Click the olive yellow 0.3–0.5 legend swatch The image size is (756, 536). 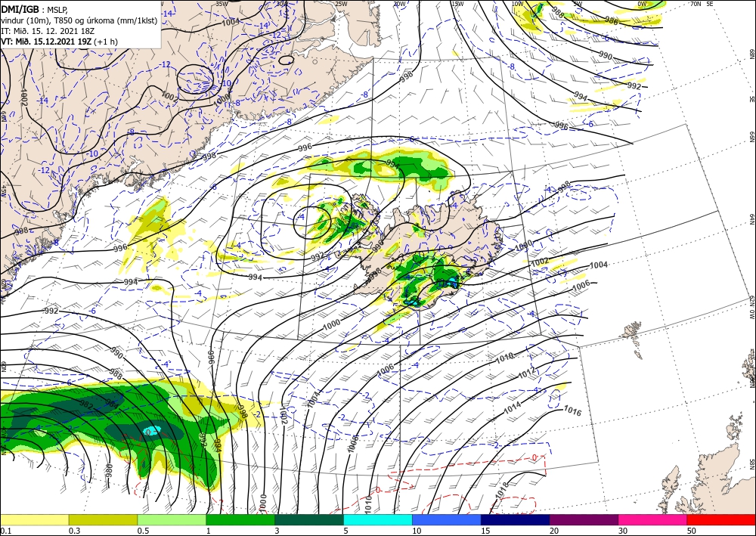click(x=103, y=519)
